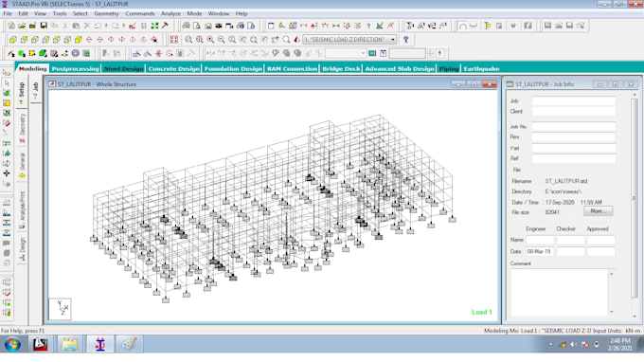Click the yellow Front View cube icon
The height and width of the screenshot is (362, 644).
(13, 40)
